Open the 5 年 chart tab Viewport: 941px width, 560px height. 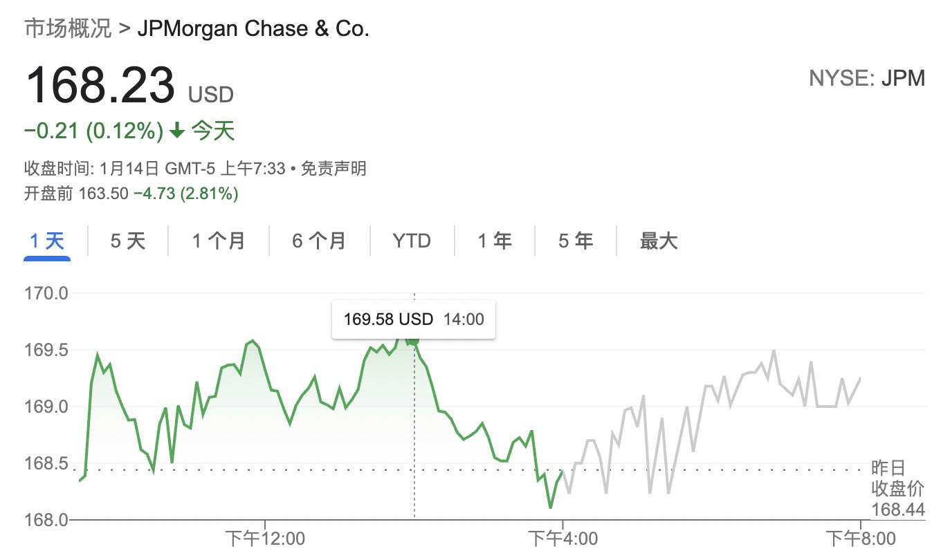[x=576, y=241]
